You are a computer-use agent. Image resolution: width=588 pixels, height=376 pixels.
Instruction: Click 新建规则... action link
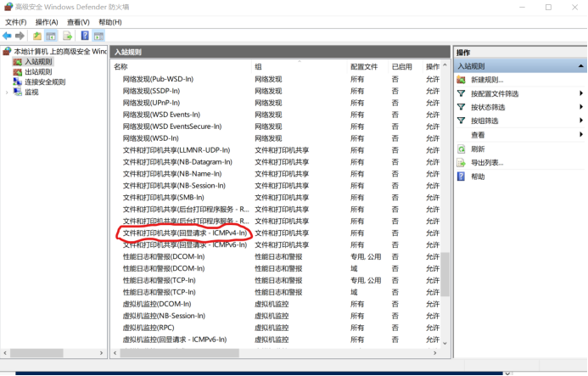pos(487,80)
